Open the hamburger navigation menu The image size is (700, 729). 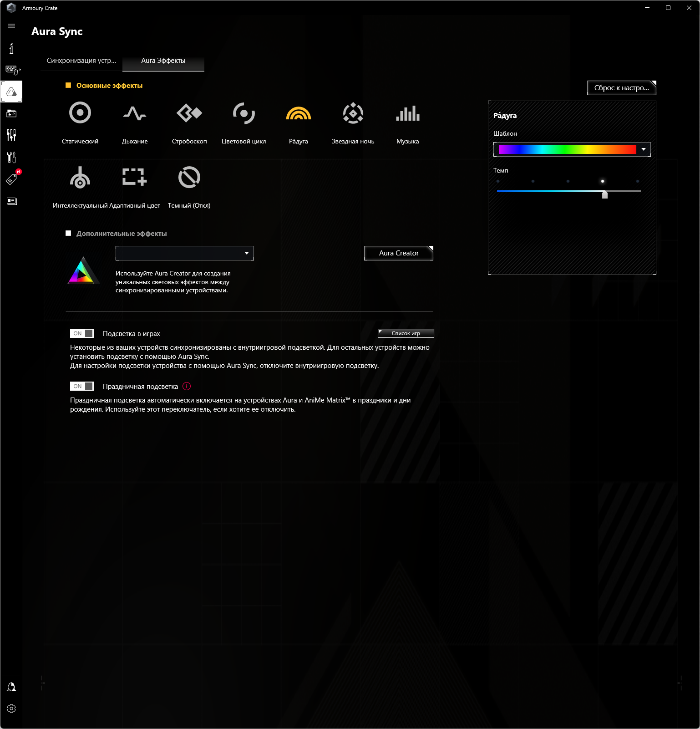point(11,26)
